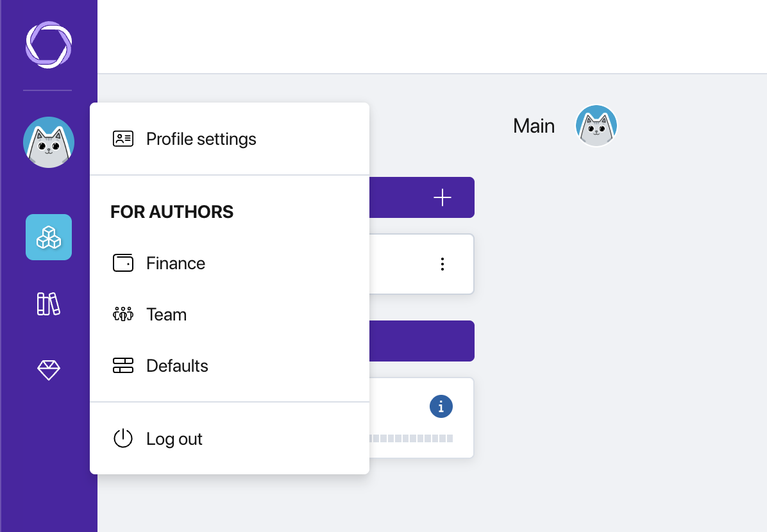The width and height of the screenshot is (767, 532).
Task: Open the Team menu item
Action: tap(230, 315)
